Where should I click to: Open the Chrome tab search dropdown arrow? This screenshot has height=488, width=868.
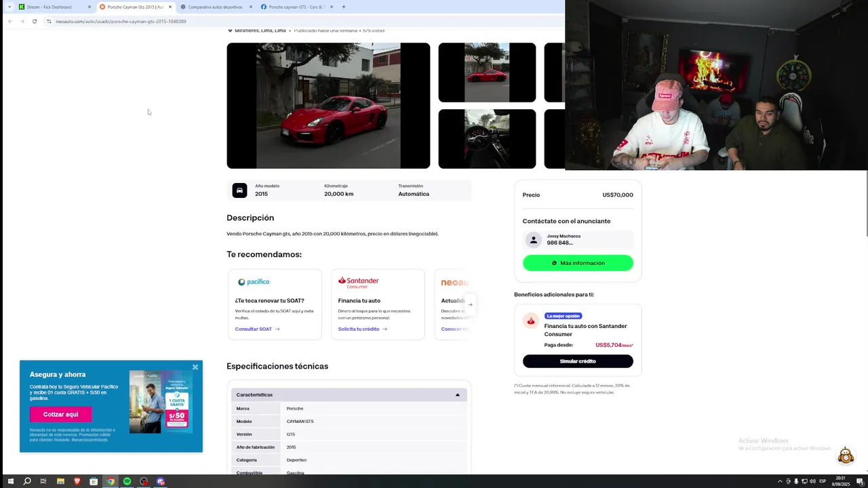tap(9, 7)
